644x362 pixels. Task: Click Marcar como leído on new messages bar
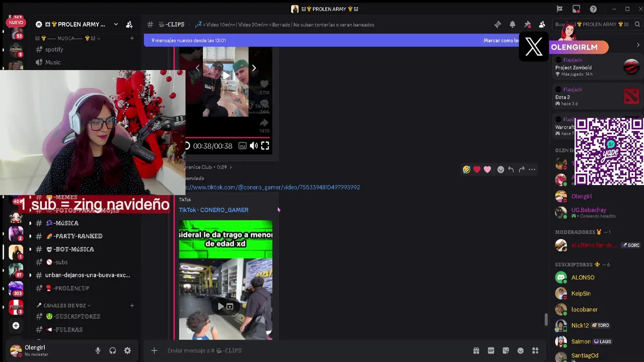coord(501,40)
